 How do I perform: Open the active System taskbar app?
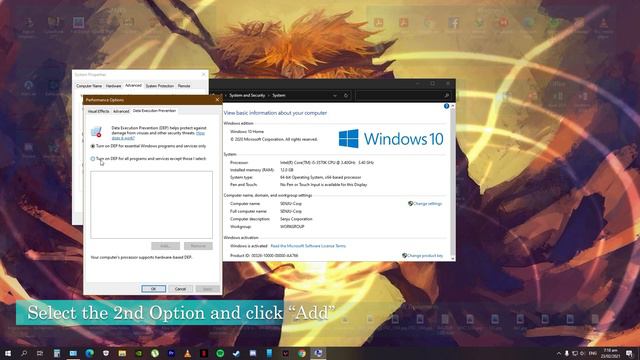click(318, 353)
